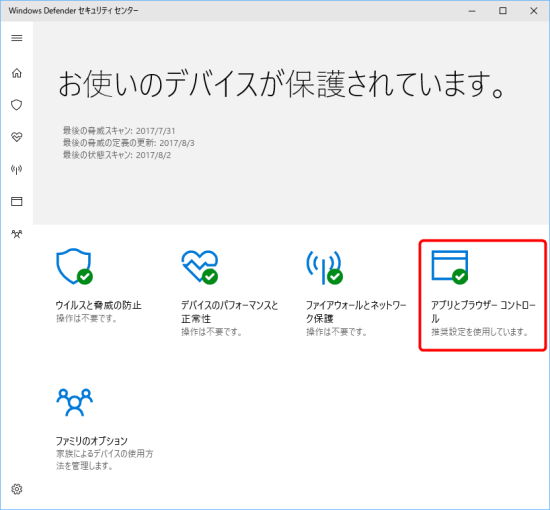Open アプリとブラウザー コントロール section
550x510 pixels.
[483, 312]
